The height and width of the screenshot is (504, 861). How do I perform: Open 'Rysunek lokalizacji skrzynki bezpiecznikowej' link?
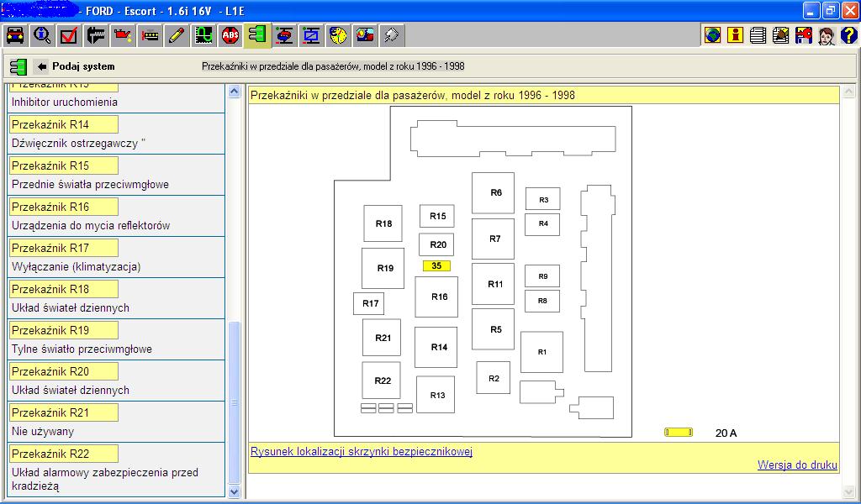point(362,452)
